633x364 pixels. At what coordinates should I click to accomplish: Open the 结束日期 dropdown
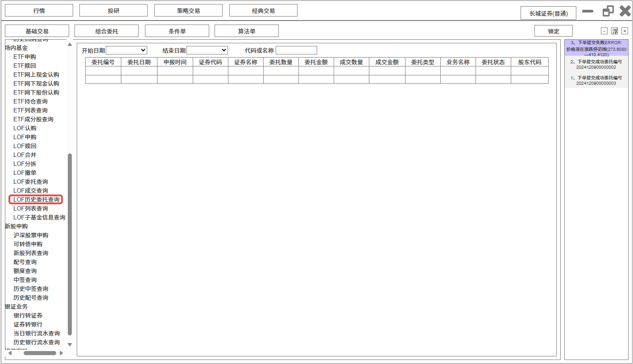[207, 50]
